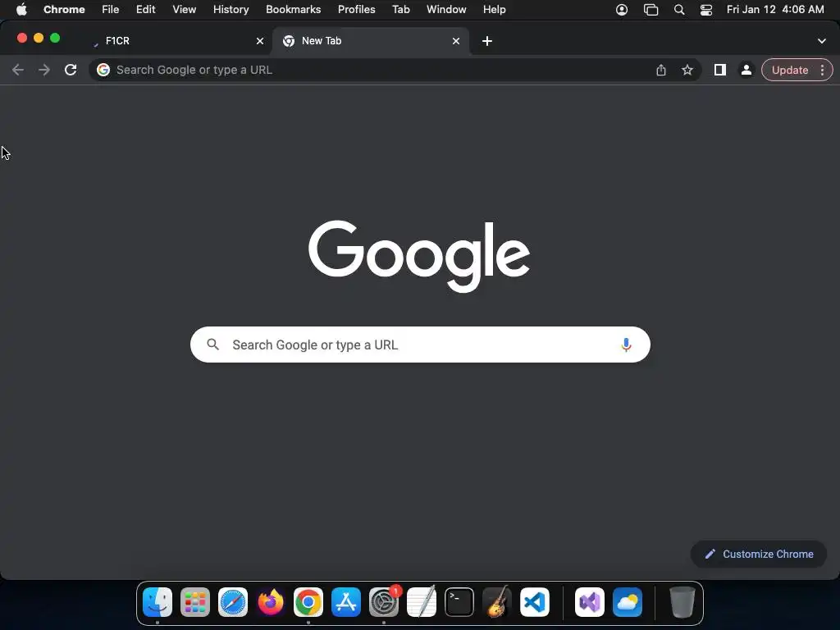The image size is (840, 630).
Task: Bookmark this tab with the star
Action: [x=687, y=71]
